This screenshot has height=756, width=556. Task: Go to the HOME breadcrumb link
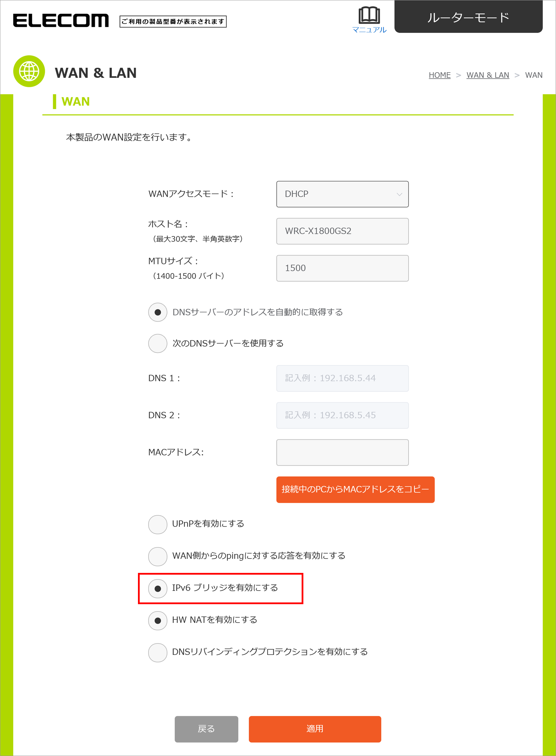click(x=440, y=75)
